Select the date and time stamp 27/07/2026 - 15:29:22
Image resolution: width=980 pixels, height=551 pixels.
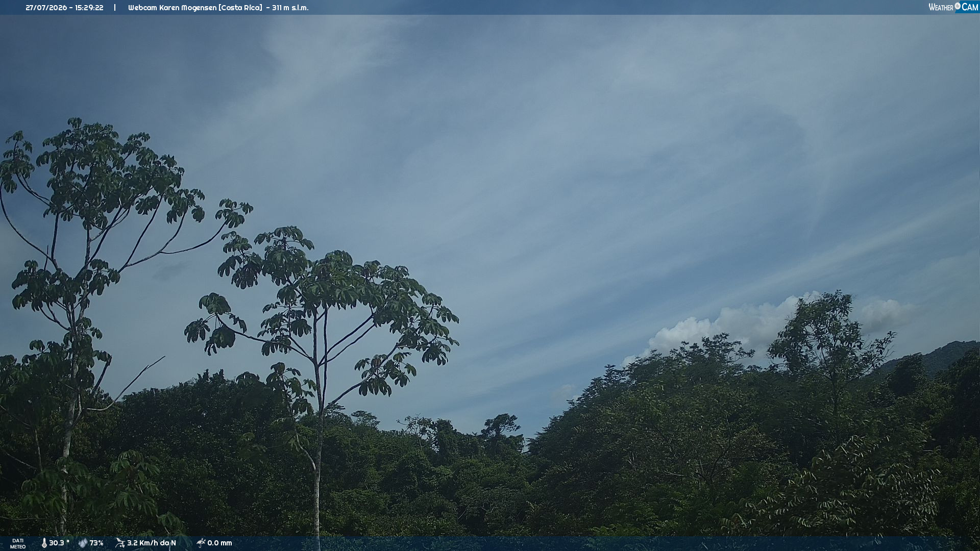pyautogui.click(x=64, y=8)
